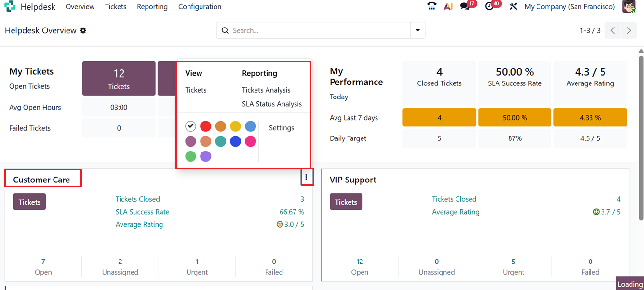644x290 pixels.
Task: Select the currently checked white team color
Action: [x=190, y=126]
